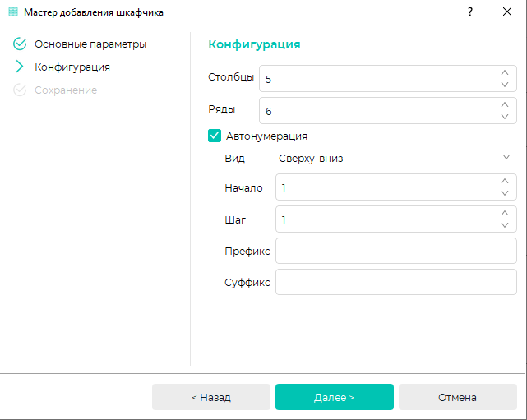The height and width of the screenshot is (420, 527).
Task: Open the Вид dropdown Сверху-вниз
Action: 396,159
